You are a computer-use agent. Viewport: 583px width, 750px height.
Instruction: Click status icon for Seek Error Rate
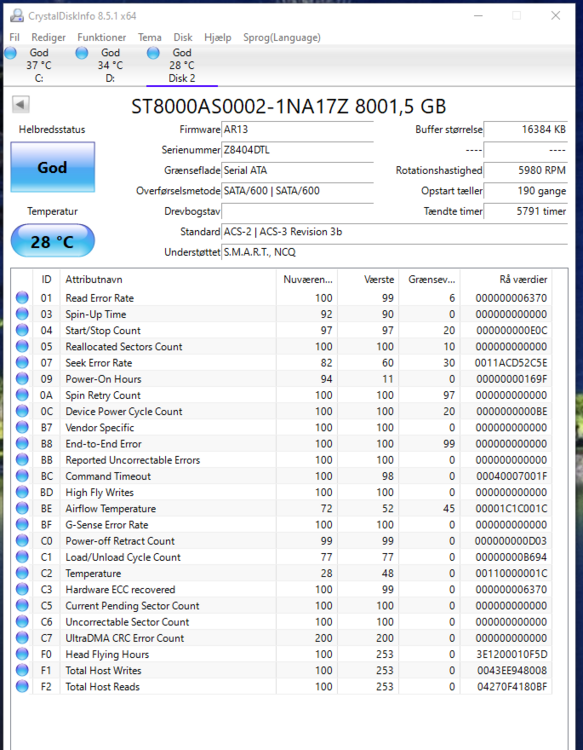(22, 363)
